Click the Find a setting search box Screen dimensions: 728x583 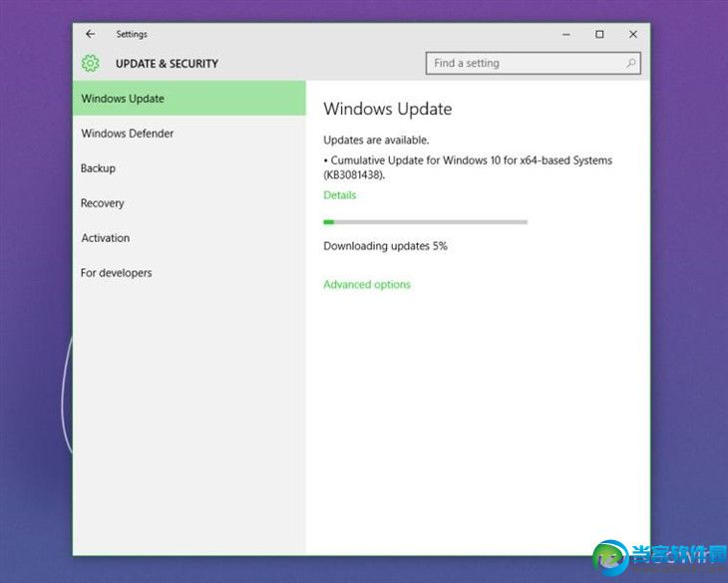533,63
